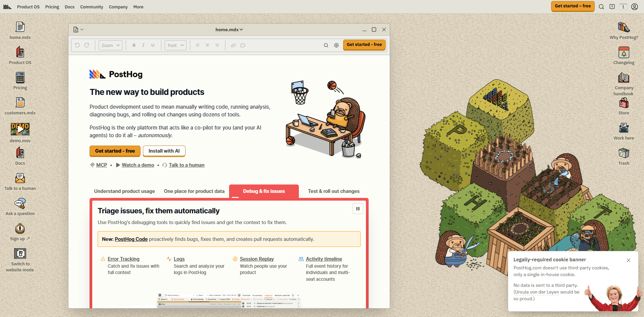644x317 pixels.
Task: Select Understand product usage tab
Action: click(124, 191)
